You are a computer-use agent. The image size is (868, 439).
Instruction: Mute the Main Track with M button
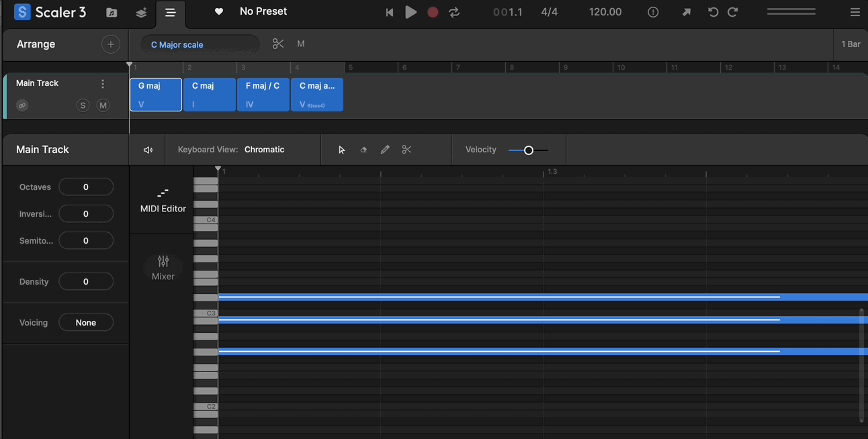pos(103,105)
